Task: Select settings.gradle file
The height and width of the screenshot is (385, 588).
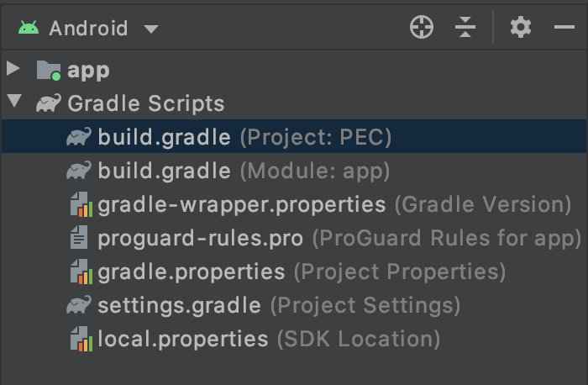Action: (x=179, y=306)
